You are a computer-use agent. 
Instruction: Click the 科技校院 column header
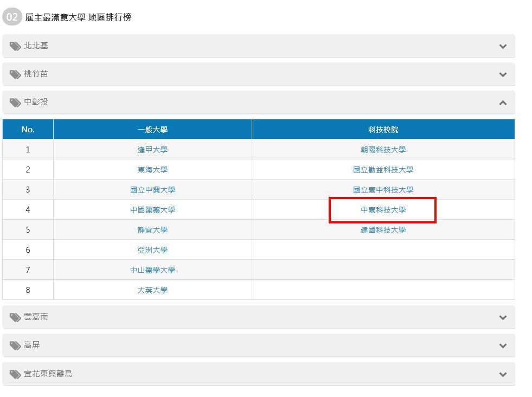[x=383, y=129]
